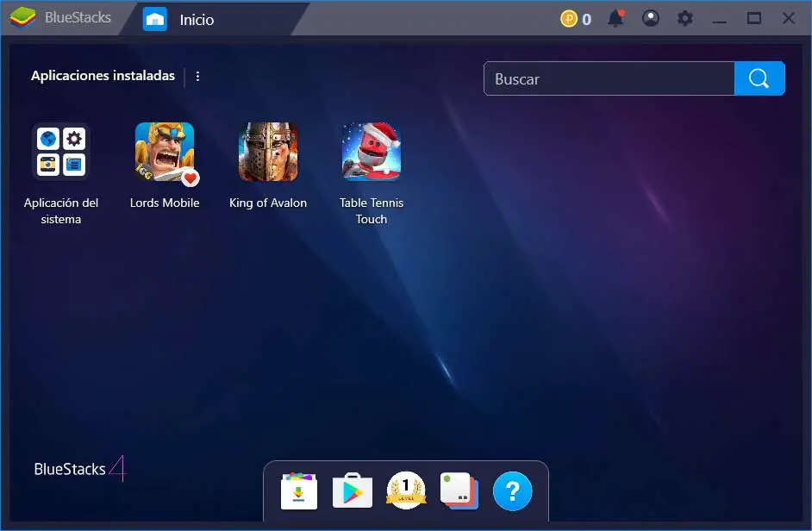Open the App Center download icon in dock
Viewport: 812px width, 531px height.
299,490
